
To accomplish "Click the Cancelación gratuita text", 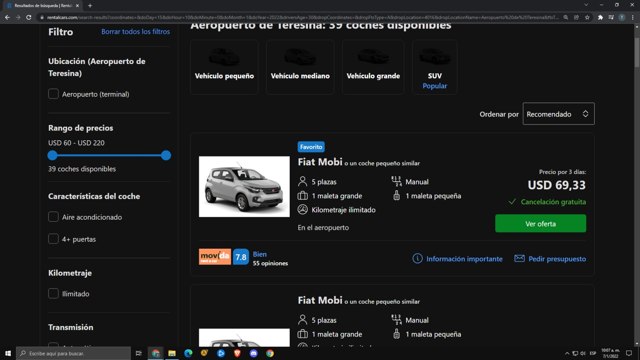I will [x=553, y=202].
